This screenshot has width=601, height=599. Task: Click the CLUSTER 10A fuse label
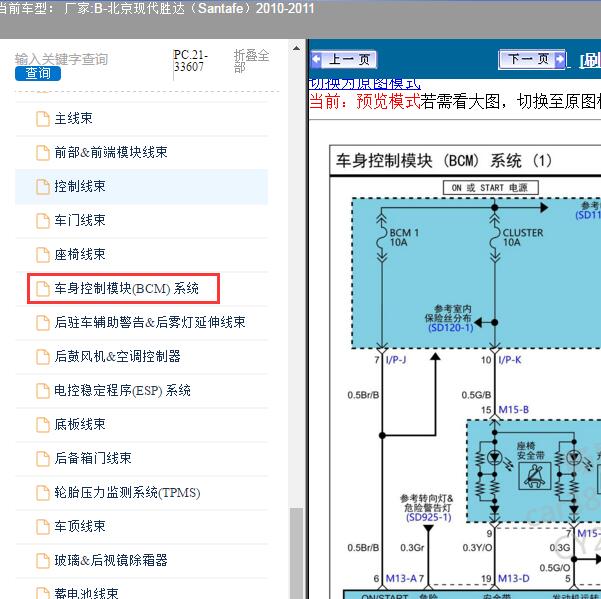click(523, 238)
